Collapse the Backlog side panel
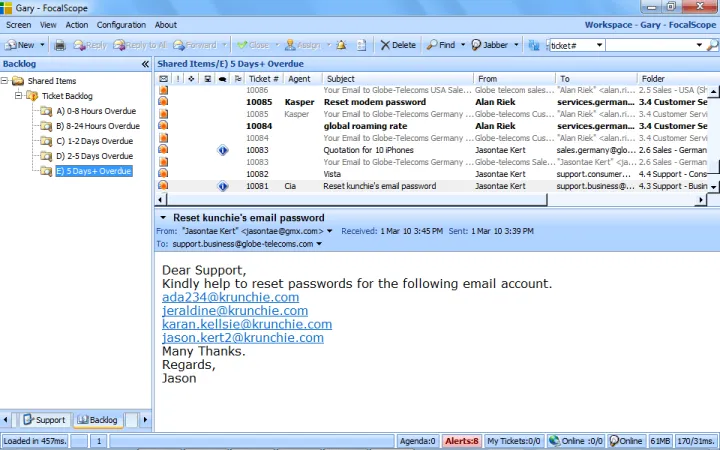Screen dimensions: 720x450 [x=145, y=64]
